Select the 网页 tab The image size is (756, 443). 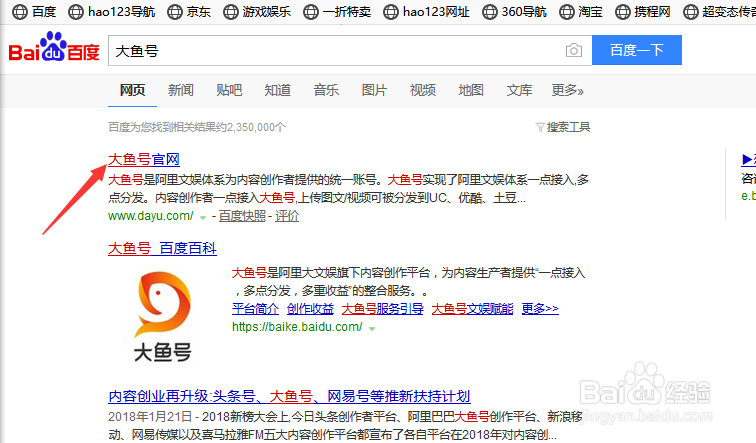click(132, 90)
